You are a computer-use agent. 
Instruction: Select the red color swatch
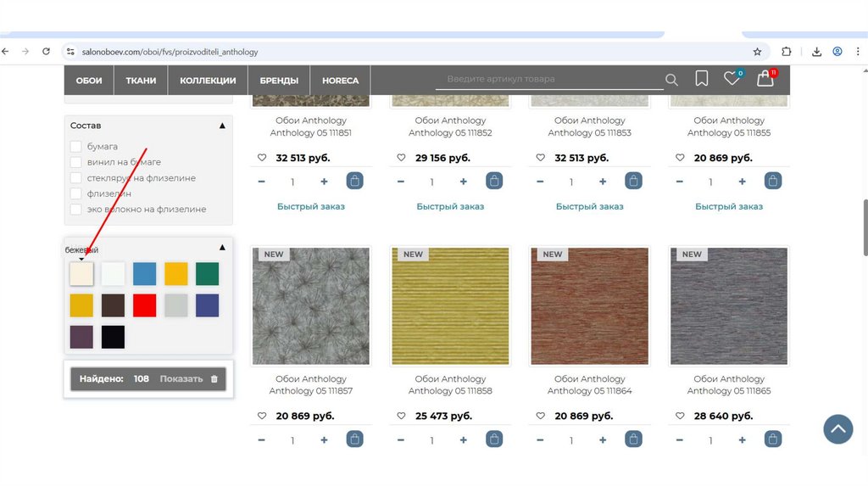pyautogui.click(x=144, y=305)
